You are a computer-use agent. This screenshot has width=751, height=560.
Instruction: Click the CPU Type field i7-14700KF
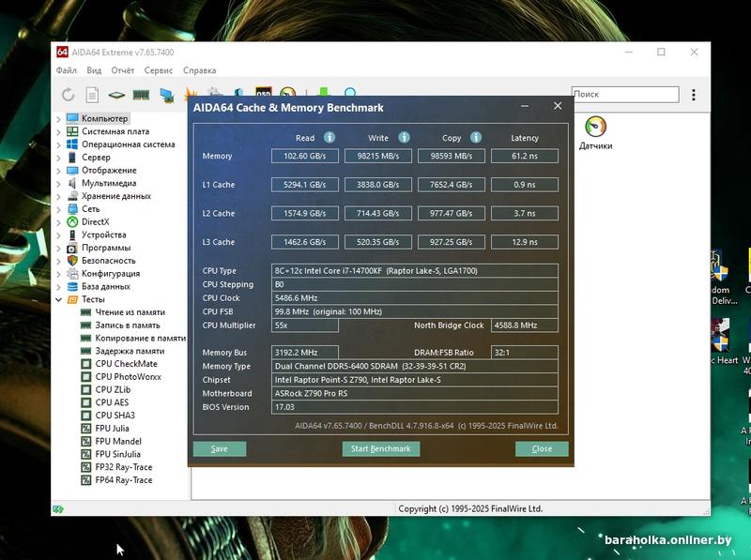coord(415,271)
